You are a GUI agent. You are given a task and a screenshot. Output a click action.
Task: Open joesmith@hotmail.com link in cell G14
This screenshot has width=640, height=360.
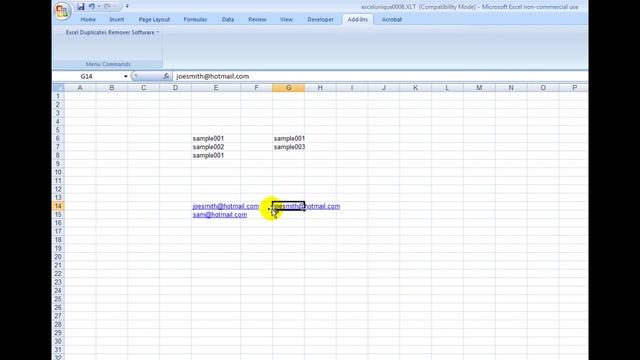(x=307, y=206)
